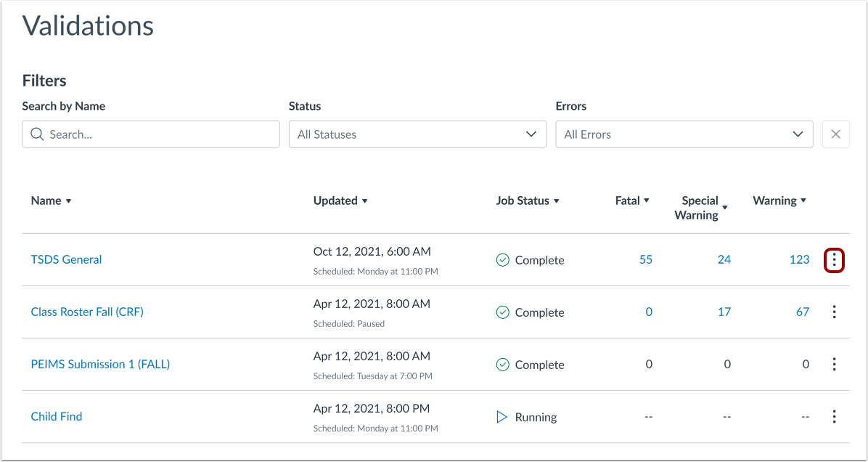The image size is (868, 462).
Task: Click the search magnifier icon
Action: click(x=37, y=134)
